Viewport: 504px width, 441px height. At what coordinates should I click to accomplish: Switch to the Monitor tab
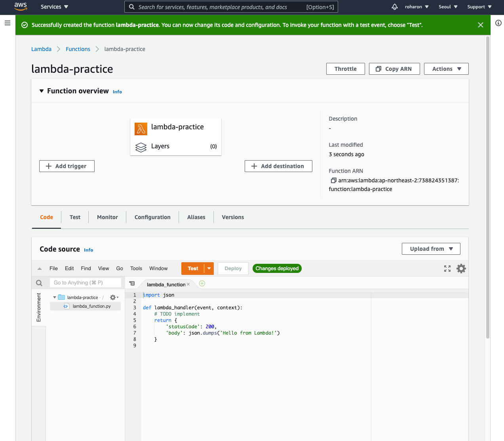(x=107, y=217)
